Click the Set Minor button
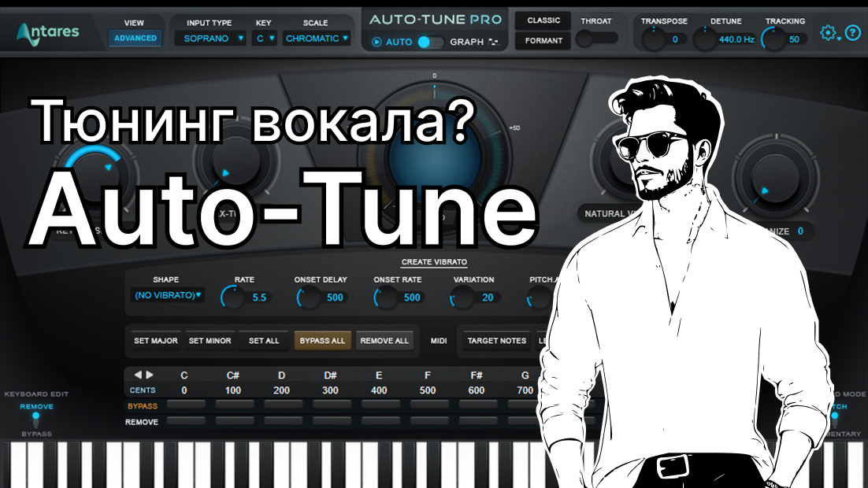Image resolution: width=868 pixels, height=488 pixels. 210,341
